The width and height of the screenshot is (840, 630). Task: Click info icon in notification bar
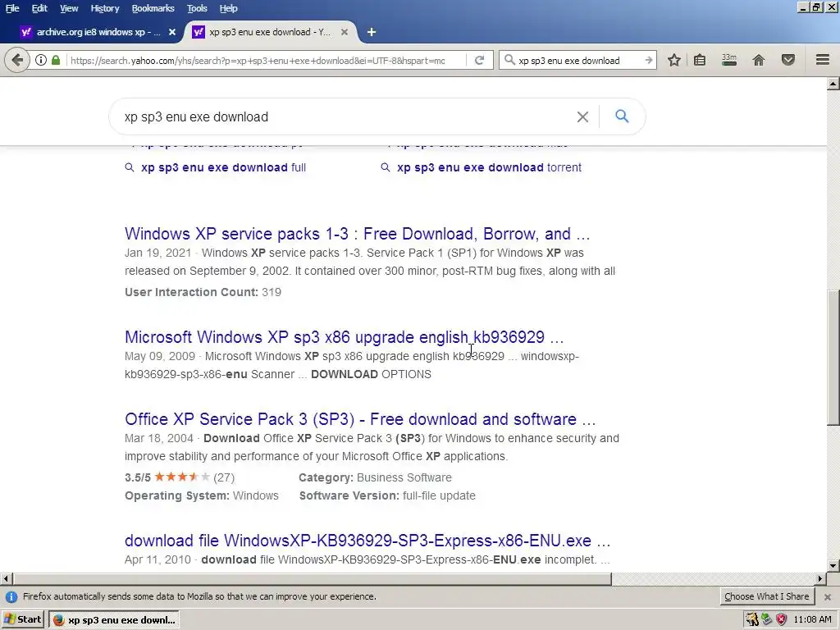(11, 597)
